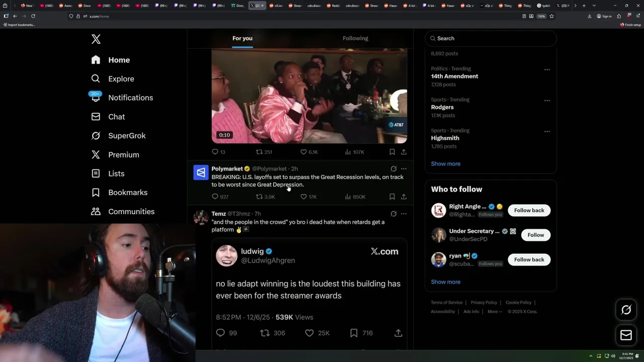
Task: Bookmark the Polymarket post
Action: click(x=392, y=197)
